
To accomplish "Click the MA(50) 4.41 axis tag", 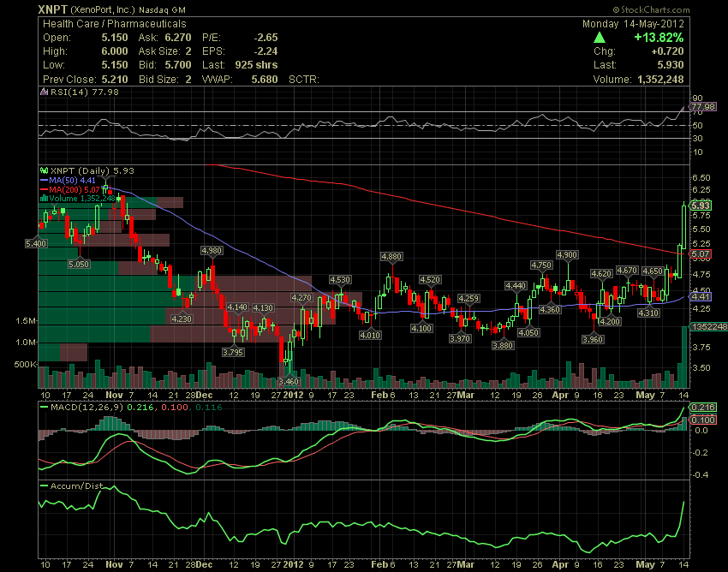I will (700, 296).
